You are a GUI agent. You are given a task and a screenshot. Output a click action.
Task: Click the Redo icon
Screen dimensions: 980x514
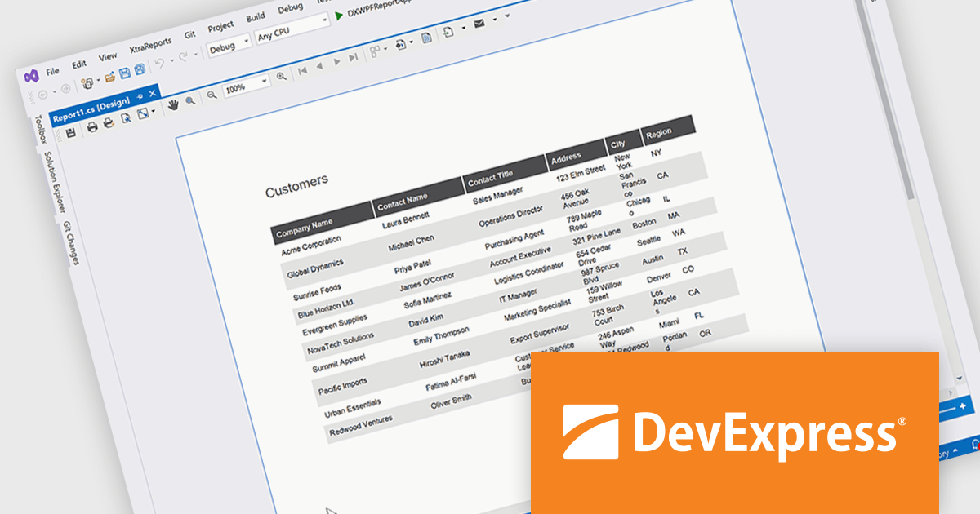click(184, 56)
